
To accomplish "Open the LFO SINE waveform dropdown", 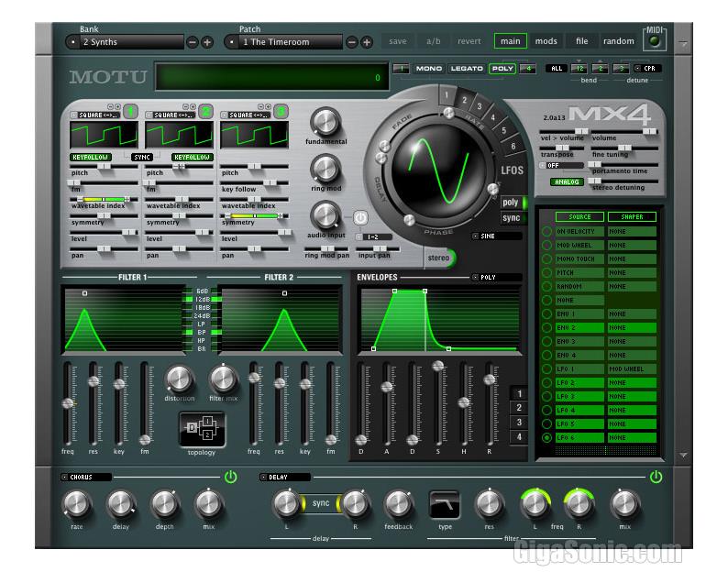I will pos(497,236).
